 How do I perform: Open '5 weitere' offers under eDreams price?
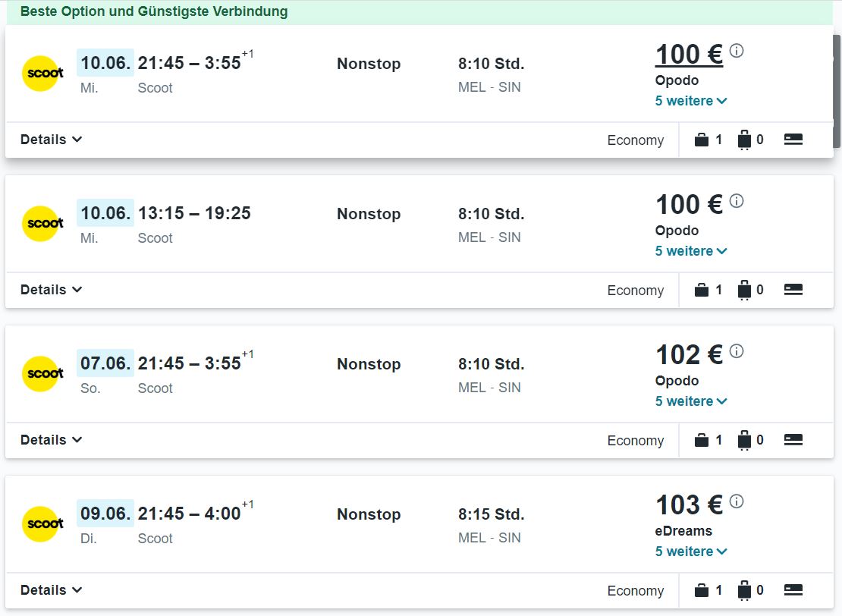click(x=691, y=552)
